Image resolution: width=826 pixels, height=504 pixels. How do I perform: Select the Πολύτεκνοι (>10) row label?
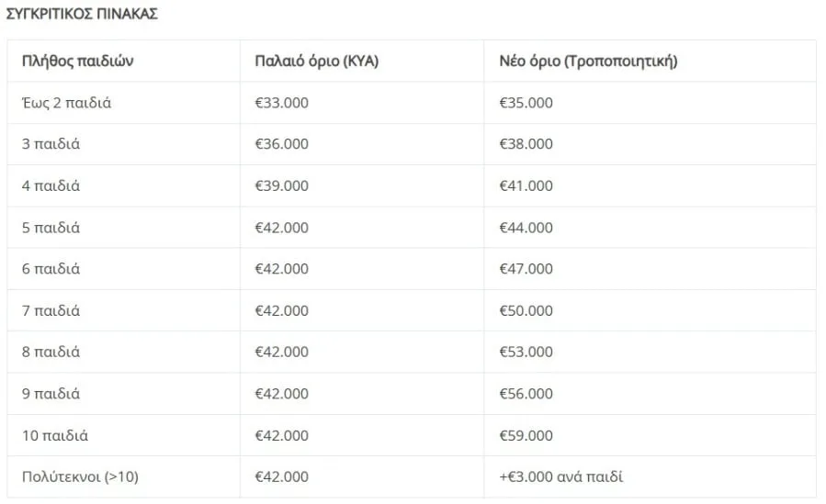coord(80,476)
